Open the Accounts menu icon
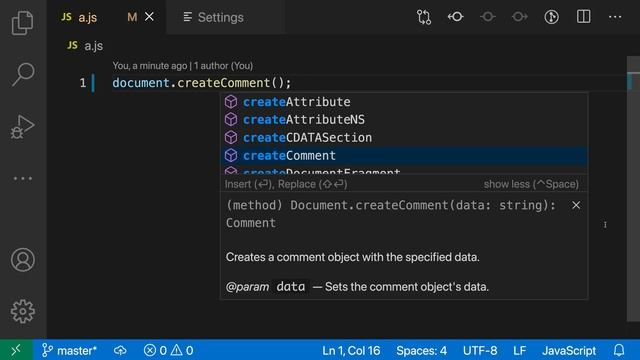Screen dimensions: 640x360 click(23, 260)
